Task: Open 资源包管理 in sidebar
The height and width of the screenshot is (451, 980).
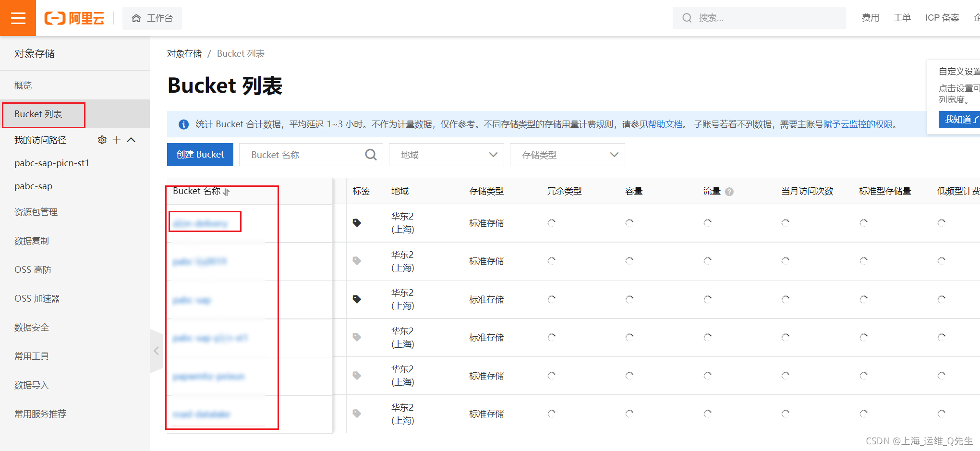Action: tap(36, 212)
